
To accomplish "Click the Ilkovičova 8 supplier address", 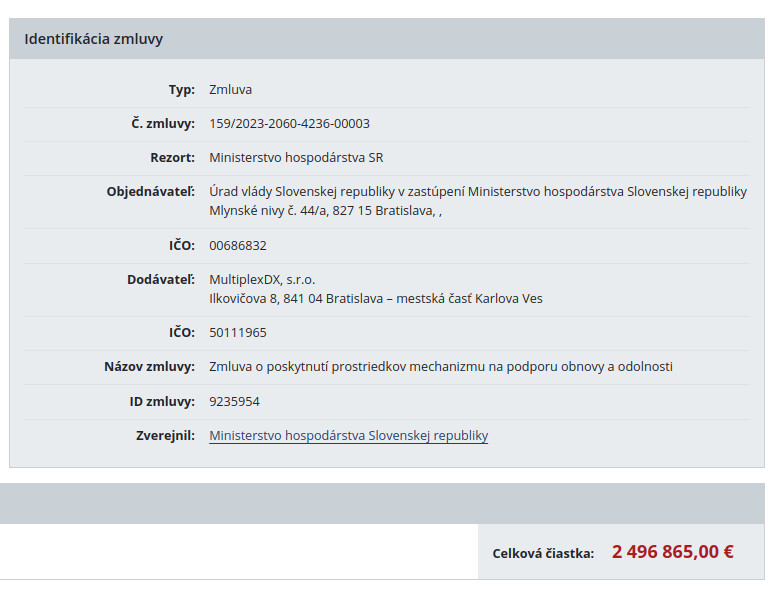I will pos(375,299).
